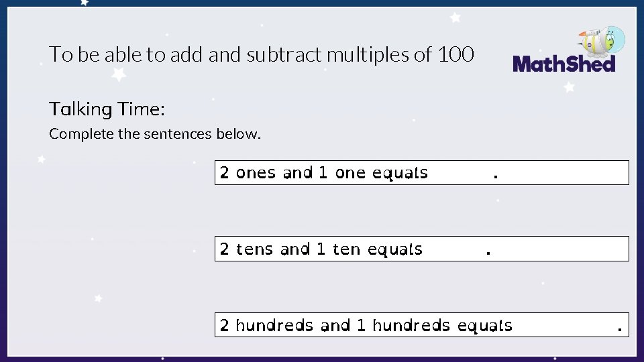
Task: Click the number 100 in the title
Action: pos(455,54)
